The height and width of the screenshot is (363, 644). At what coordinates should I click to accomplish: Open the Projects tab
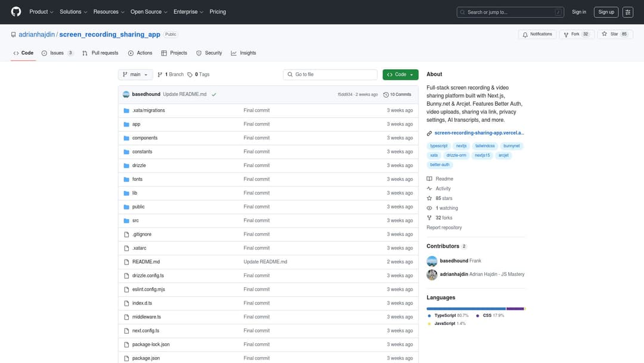coord(174,53)
